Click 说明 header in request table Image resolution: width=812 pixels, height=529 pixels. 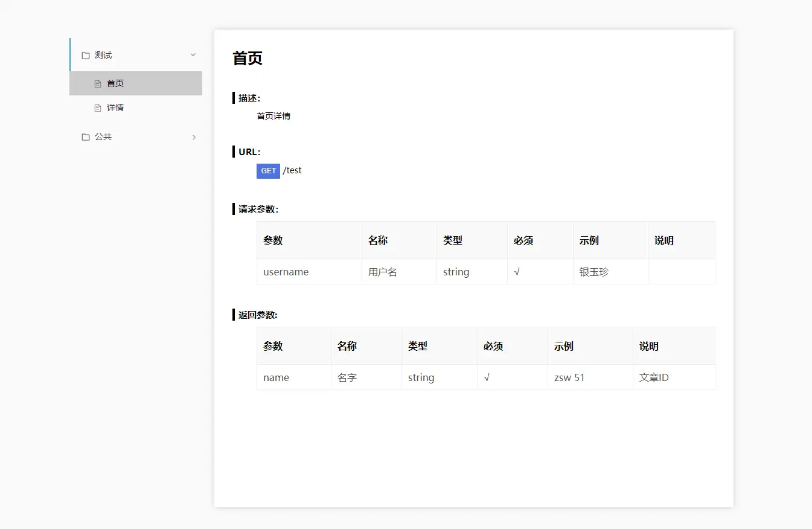[682, 240]
